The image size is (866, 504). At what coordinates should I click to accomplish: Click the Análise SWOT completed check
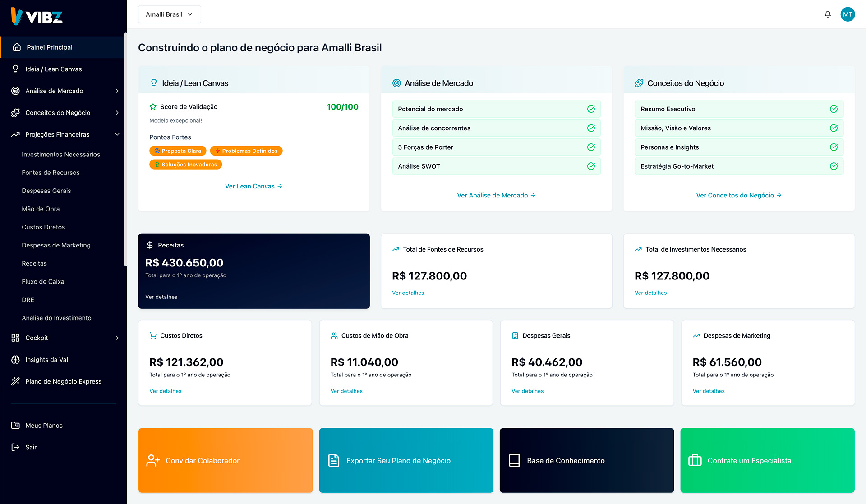pyautogui.click(x=591, y=166)
